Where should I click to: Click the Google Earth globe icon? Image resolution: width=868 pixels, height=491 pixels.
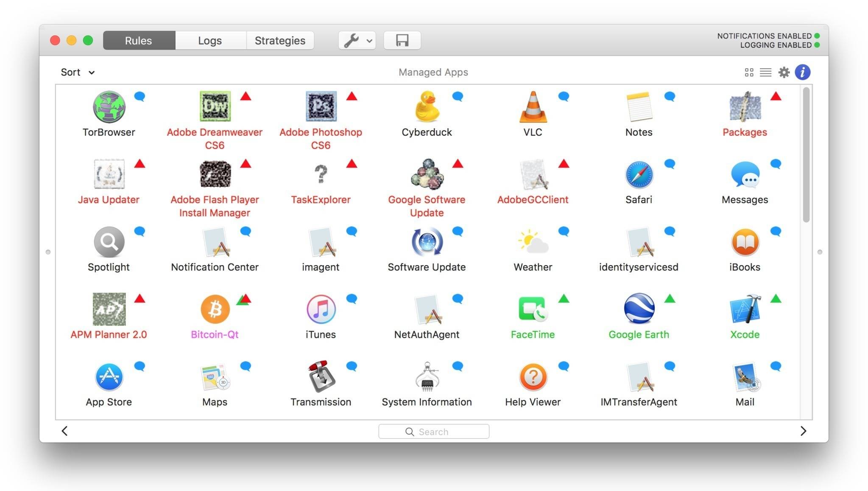click(x=639, y=309)
